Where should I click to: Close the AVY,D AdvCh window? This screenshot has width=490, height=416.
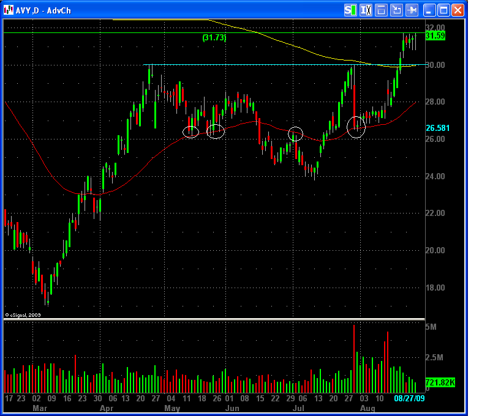pos(458,10)
